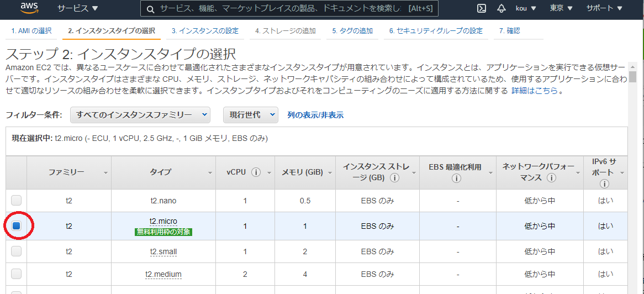Open the t2.small type link

(163, 251)
